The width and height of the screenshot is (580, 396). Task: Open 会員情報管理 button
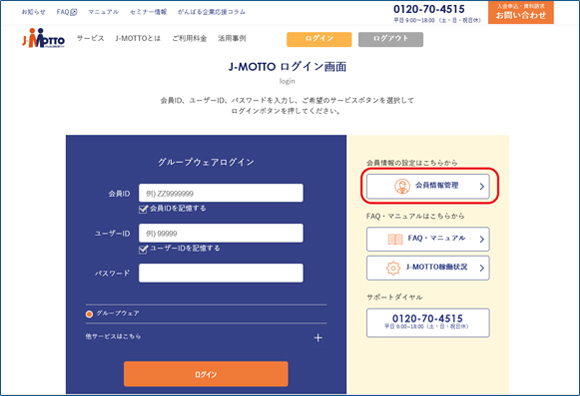pyautogui.click(x=428, y=186)
